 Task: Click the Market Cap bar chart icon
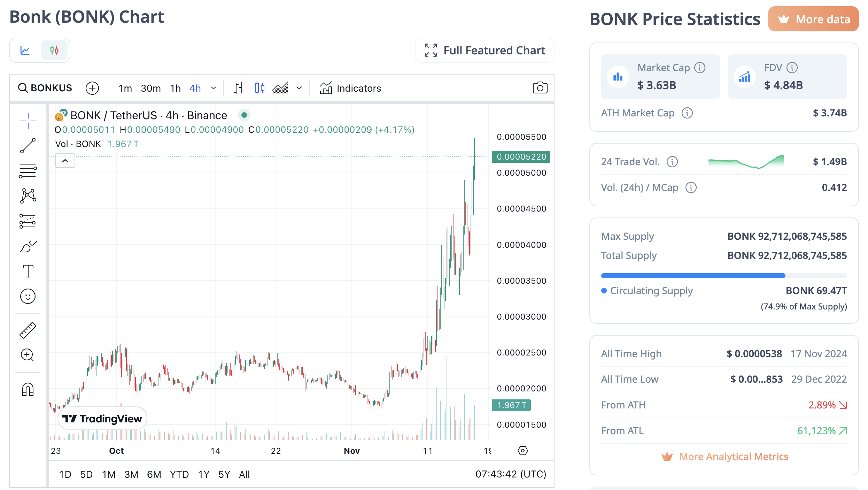click(x=618, y=77)
